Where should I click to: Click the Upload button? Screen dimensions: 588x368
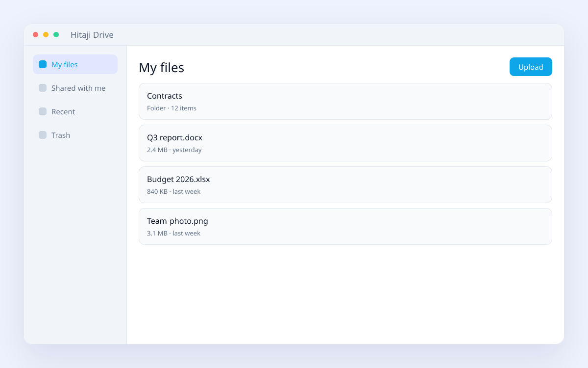531,67
